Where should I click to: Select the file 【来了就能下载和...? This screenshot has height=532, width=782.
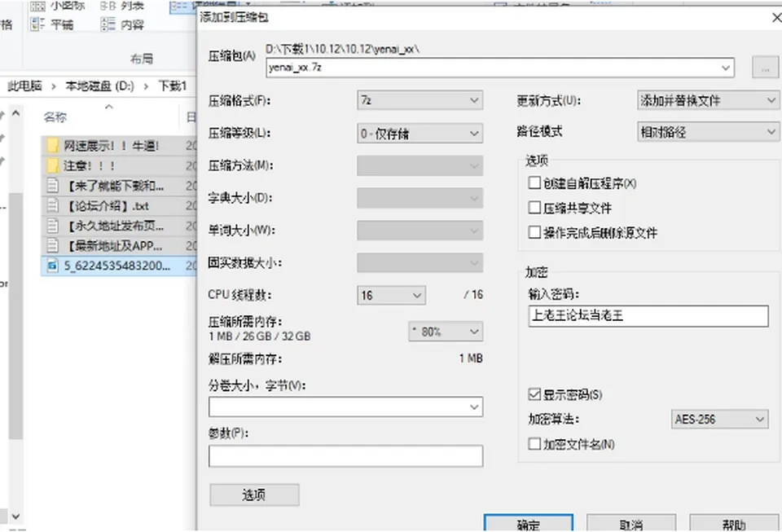click(x=119, y=186)
